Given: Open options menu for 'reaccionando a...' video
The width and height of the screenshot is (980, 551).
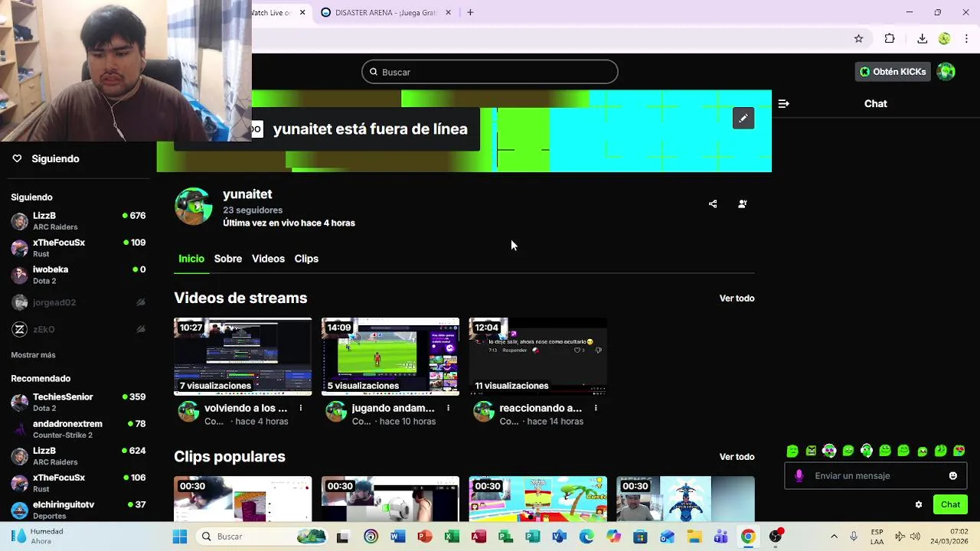Looking at the screenshot, I should [596, 408].
